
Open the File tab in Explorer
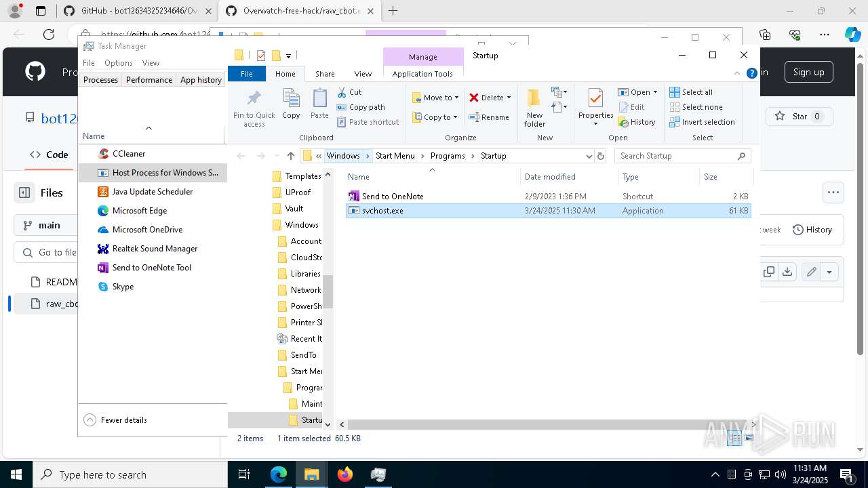(247, 74)
